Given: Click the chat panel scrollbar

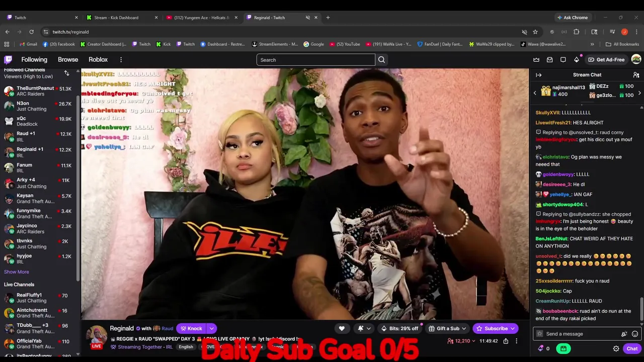Looking at the screenshot, I should coord(641,308).
